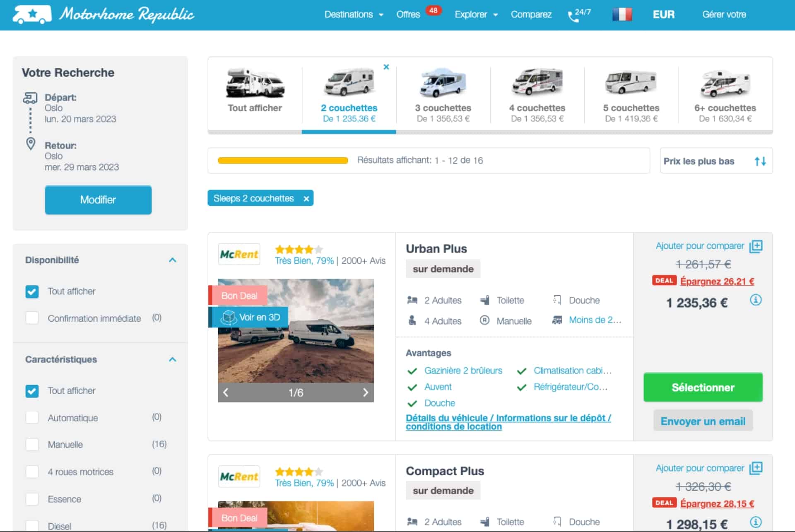Open the Offres menu item
795x532 pixels.
(x=408, y=14)
